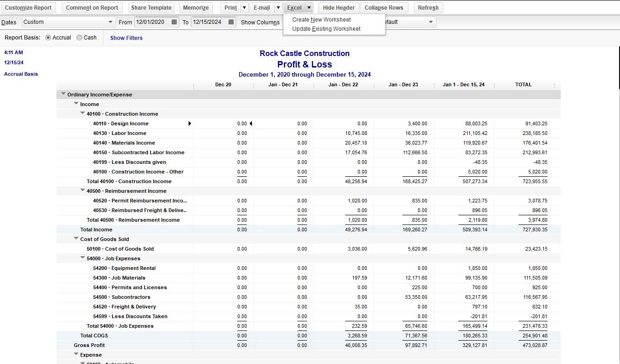Click the Refresh button

[x=428, y=8]
